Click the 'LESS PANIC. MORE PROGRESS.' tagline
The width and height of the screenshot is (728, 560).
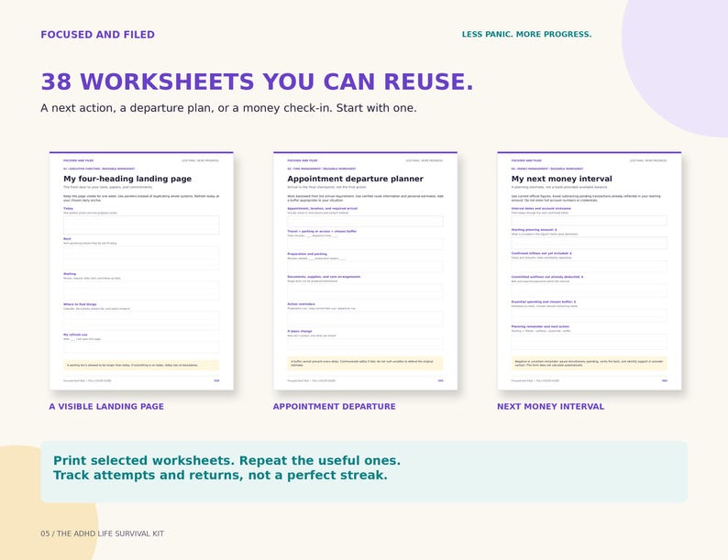pos(526,34)
